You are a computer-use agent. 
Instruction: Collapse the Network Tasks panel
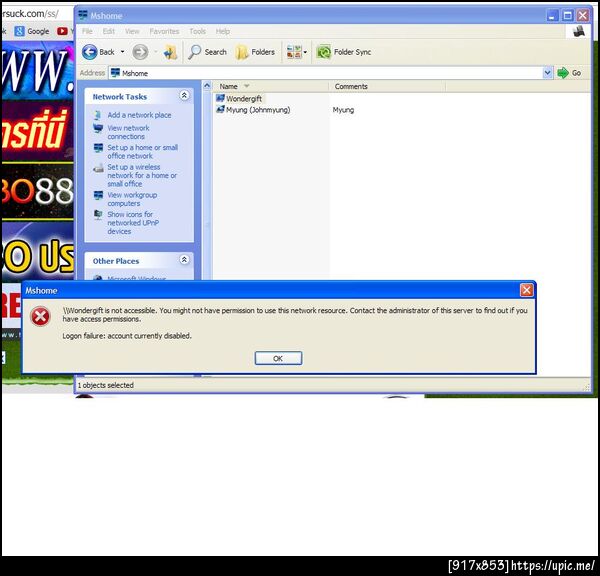[x=184, y=95]
